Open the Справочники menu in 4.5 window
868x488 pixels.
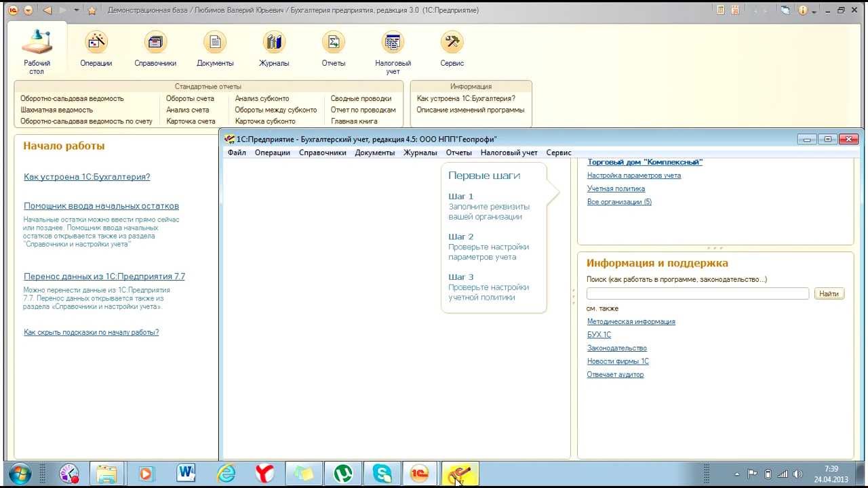coord(323,152)
